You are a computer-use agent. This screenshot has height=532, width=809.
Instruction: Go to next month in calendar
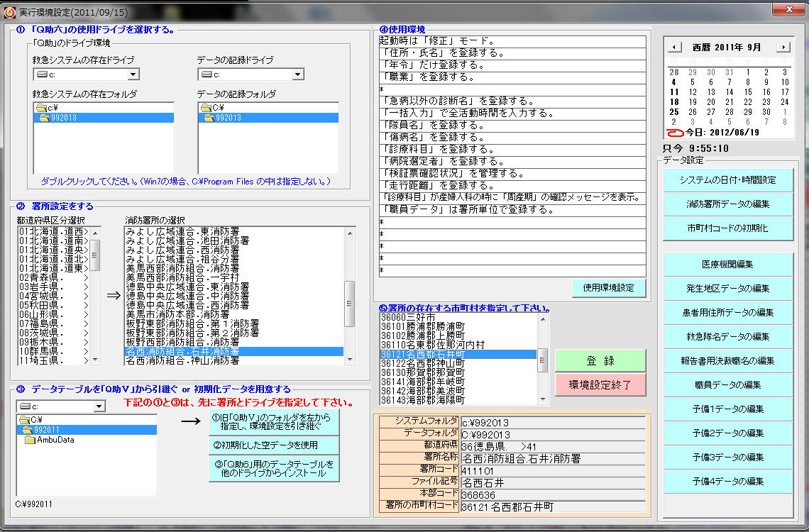click(783, 48)
